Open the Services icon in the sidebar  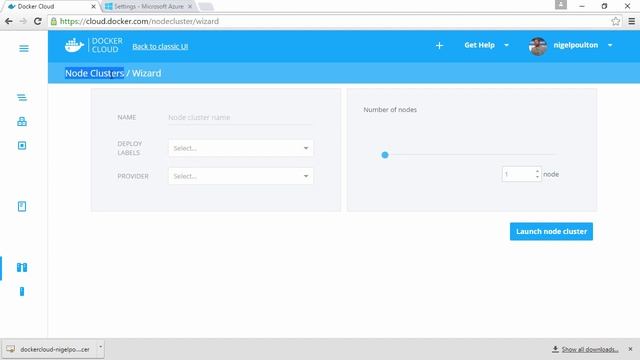coord(22,121)
